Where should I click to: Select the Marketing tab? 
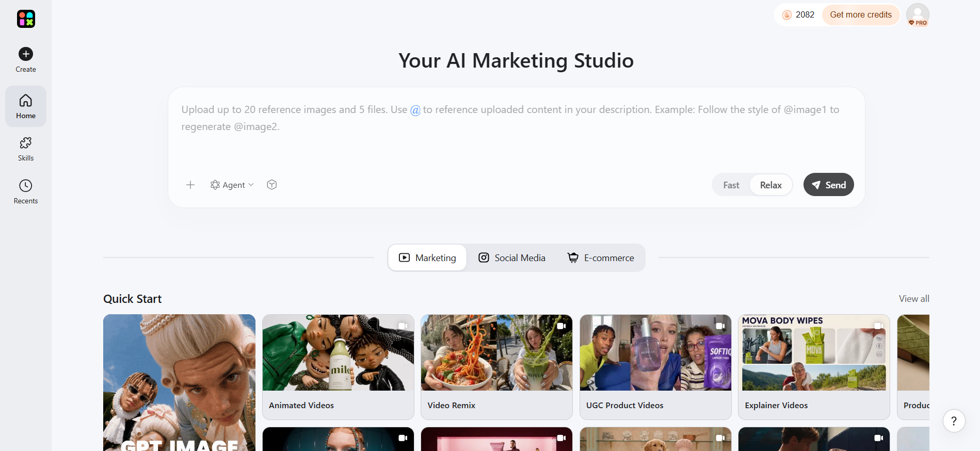(x=427, y=257)
